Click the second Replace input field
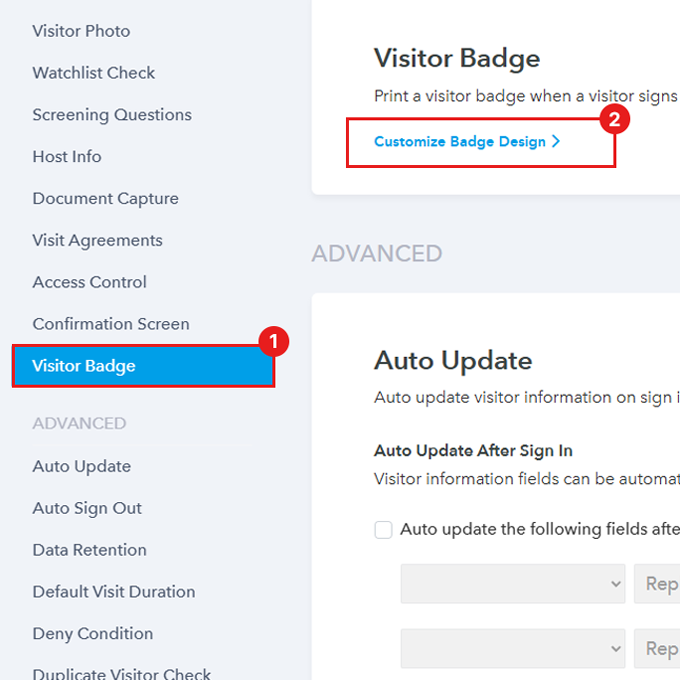 [657, 648]
